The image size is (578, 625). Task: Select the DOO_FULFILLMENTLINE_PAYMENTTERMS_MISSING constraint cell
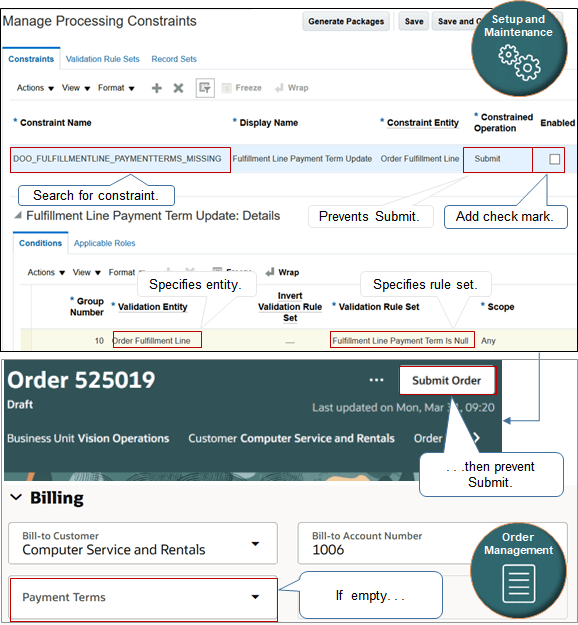pyautogui.click(x=120, y=159)
